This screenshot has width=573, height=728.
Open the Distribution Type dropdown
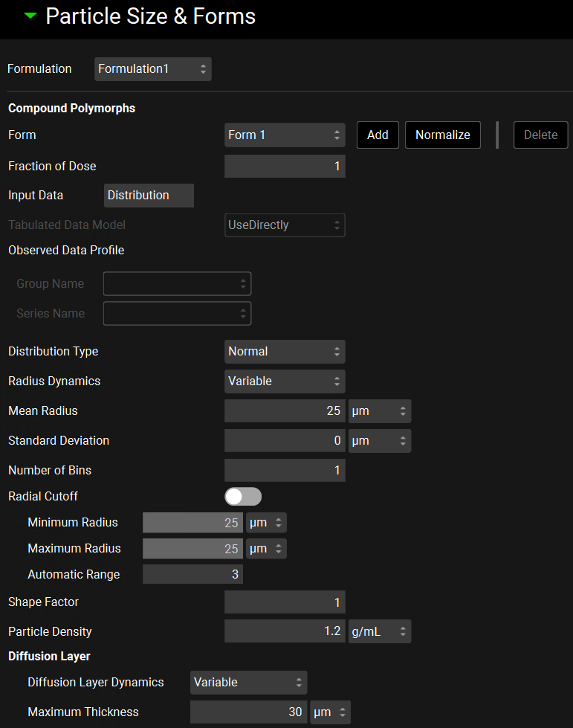coord(285,352)
